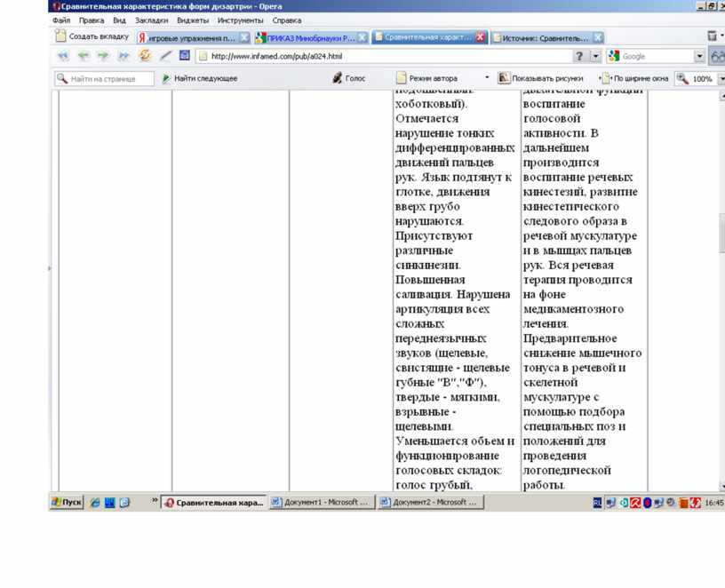
Task: Expand the Режим автора dropdown arrow
Action: [x=487, y=78]
